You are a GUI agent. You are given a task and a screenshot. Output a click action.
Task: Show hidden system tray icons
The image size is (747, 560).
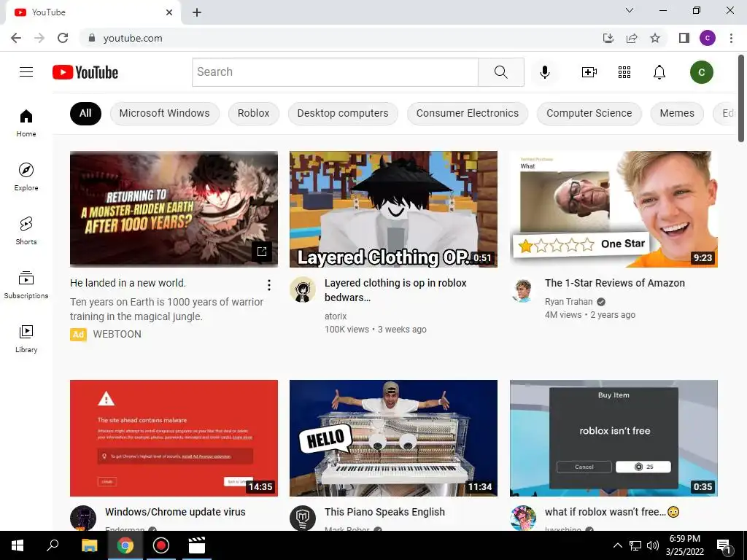(617, 545)
